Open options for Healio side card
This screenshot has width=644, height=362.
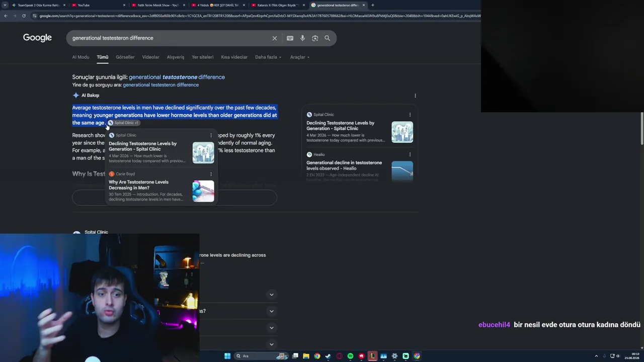coord(410,154)
